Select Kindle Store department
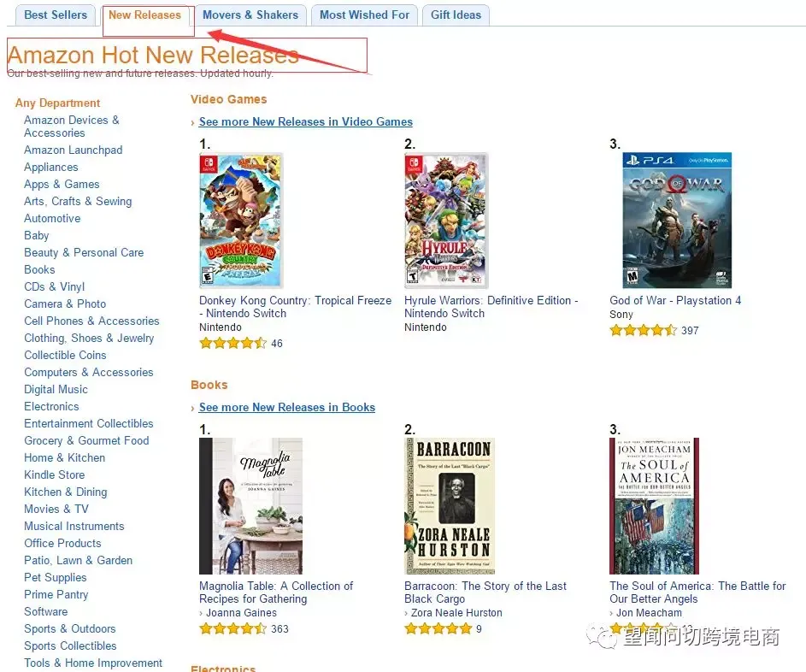Screen dimensions: 806x672 (55, 475)
